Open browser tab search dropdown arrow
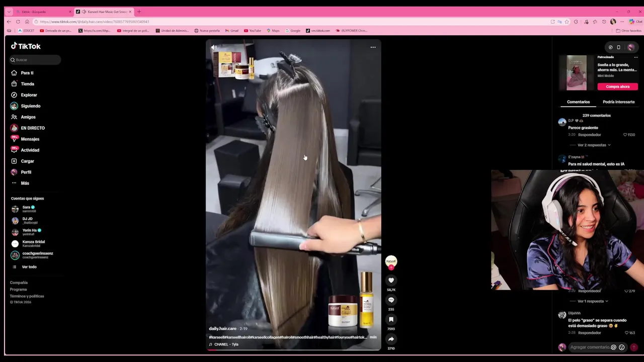This screenshot has height=362, width=644. click(9, 12)
